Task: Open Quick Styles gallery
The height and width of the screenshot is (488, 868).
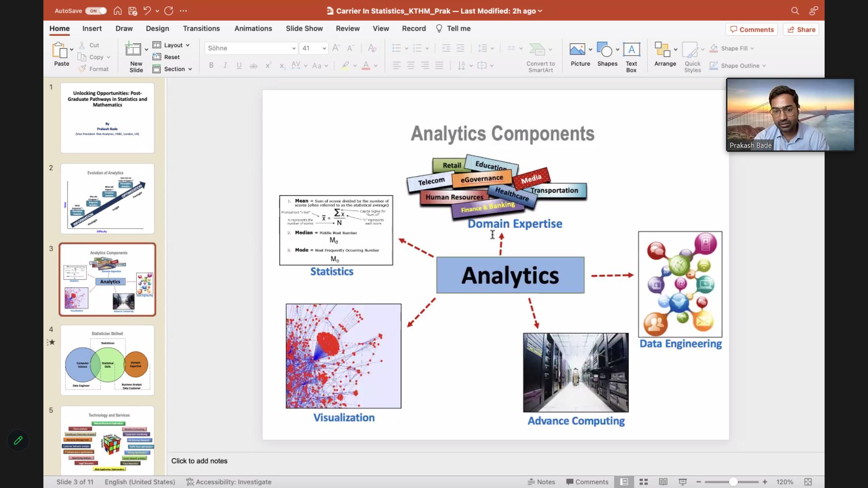Action: click(x=692, y=57)
